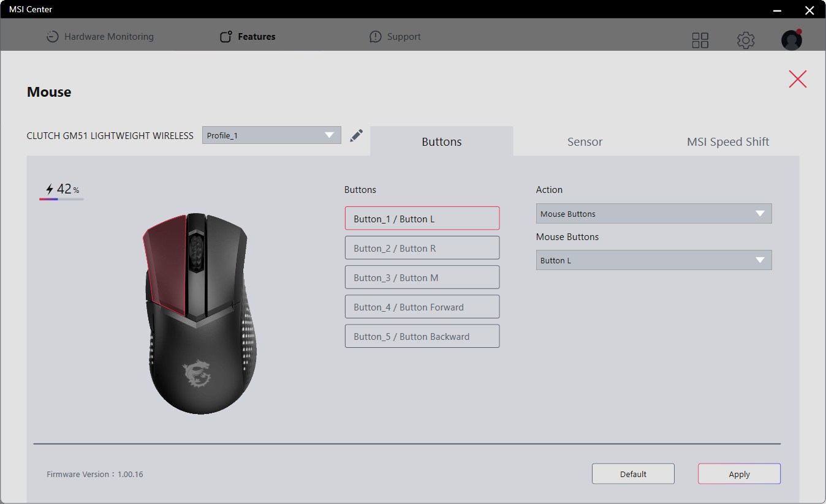
Task: Open the Support section
Action: tap(395, 37)
